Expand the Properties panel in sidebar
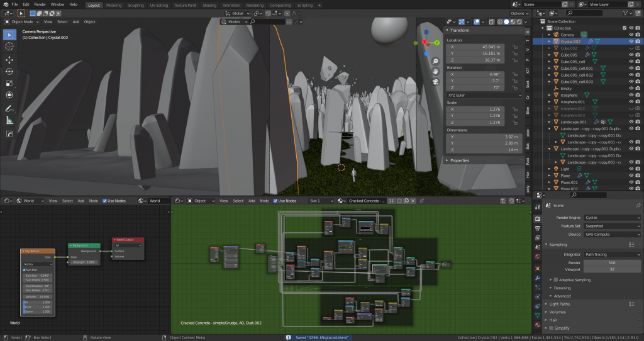The width and height of the screenshot is (644, 341). [460, 160]
